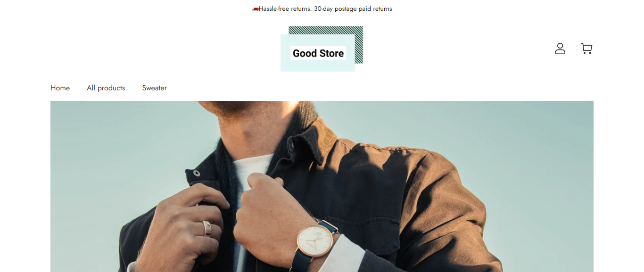Click the striped green corner of the logo
The width and height of the screenshot is (644, 272).
(x=359, y=45)
